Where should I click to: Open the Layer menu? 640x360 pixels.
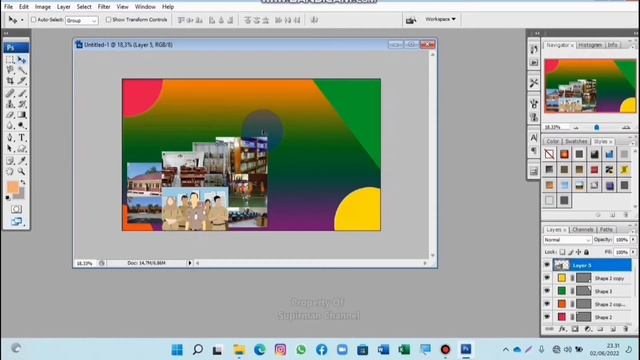tap(63, 7)
